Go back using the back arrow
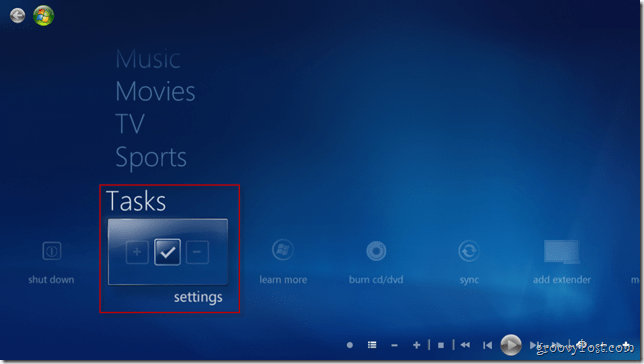This screenshot has height=364, width=644. pyautogui.click(x=17, y=16)
